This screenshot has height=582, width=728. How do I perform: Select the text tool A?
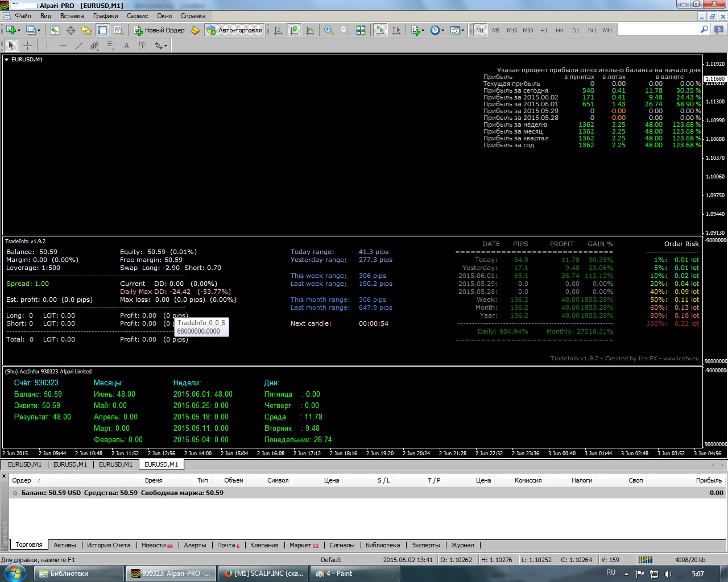(x=126, y=45)
